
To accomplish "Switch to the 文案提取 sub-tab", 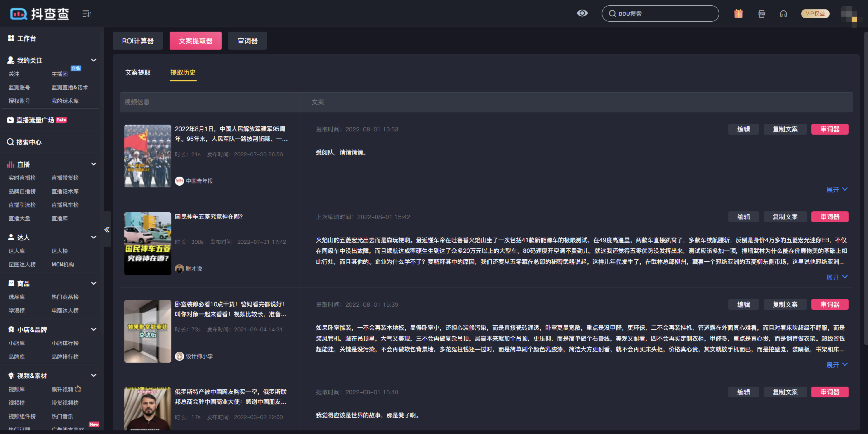I will point(138,72).
